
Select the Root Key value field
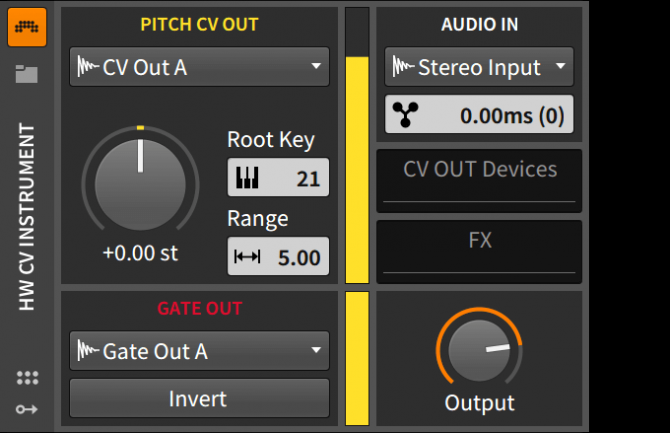click(290, 179)
